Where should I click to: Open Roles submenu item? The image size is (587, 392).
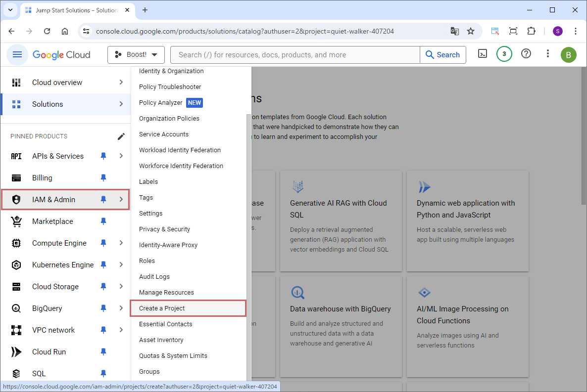(x=147, y=261)
